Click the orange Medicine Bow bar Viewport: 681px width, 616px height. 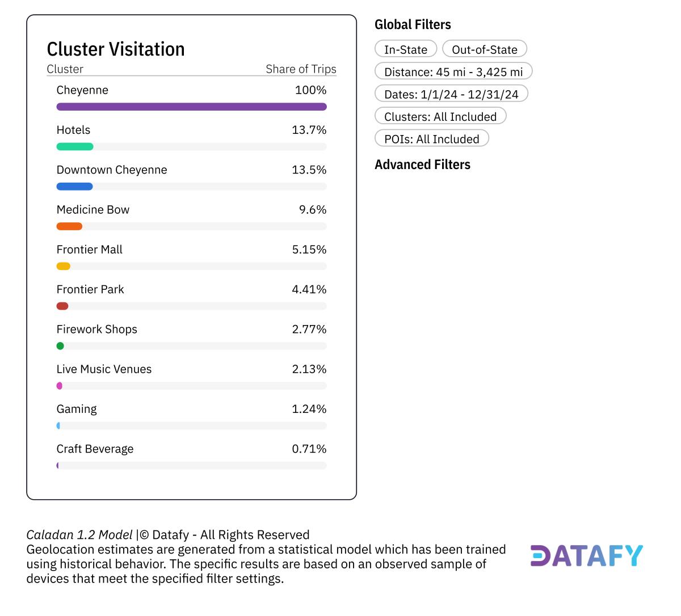pos(69,226)
